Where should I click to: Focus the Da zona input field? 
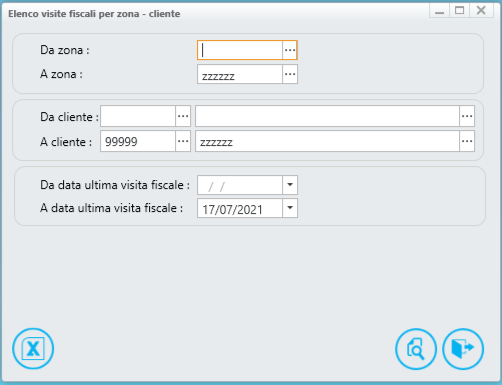pyautogui.click(x=240, y=50)
